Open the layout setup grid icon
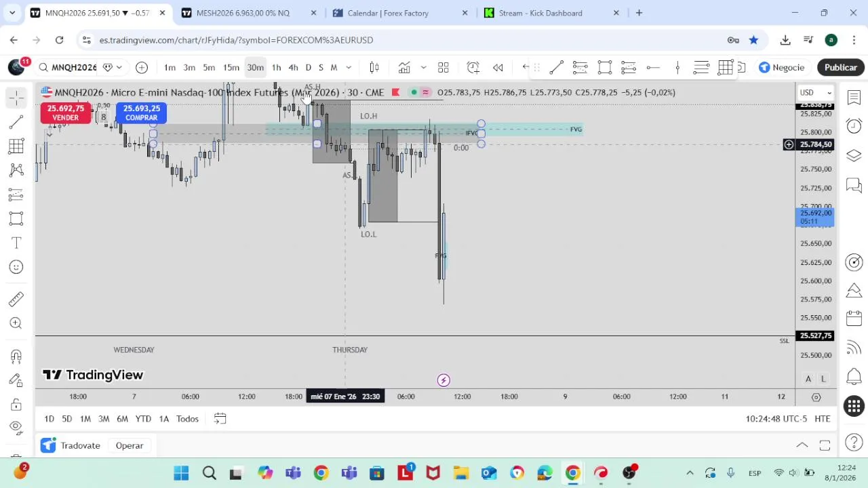This screenshot has height=488, width=868. [x=443, y=67]
